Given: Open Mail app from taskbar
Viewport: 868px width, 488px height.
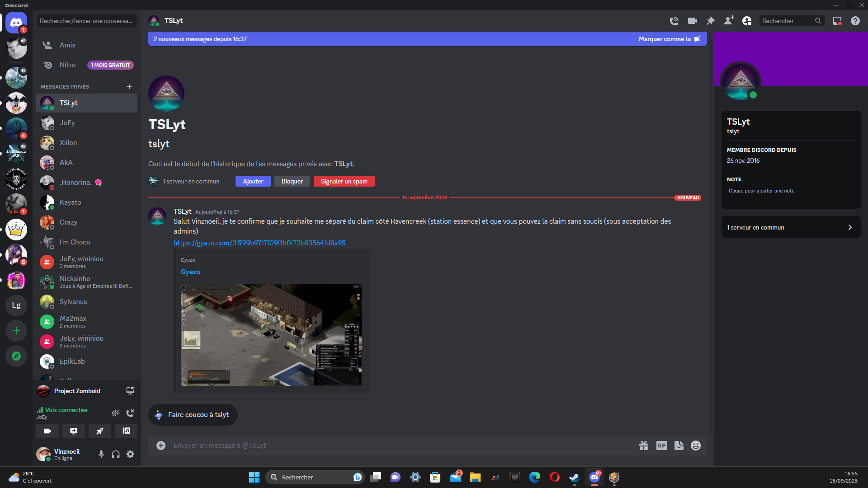Looking at the screenshot, I should pyautogui.click(x=455, y=477).
